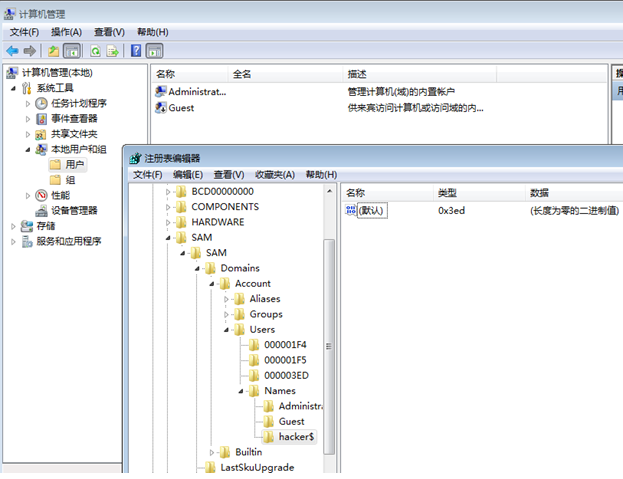Expand the 事件查看器 node
623x479 pixels.
click(x=27, y=119)
